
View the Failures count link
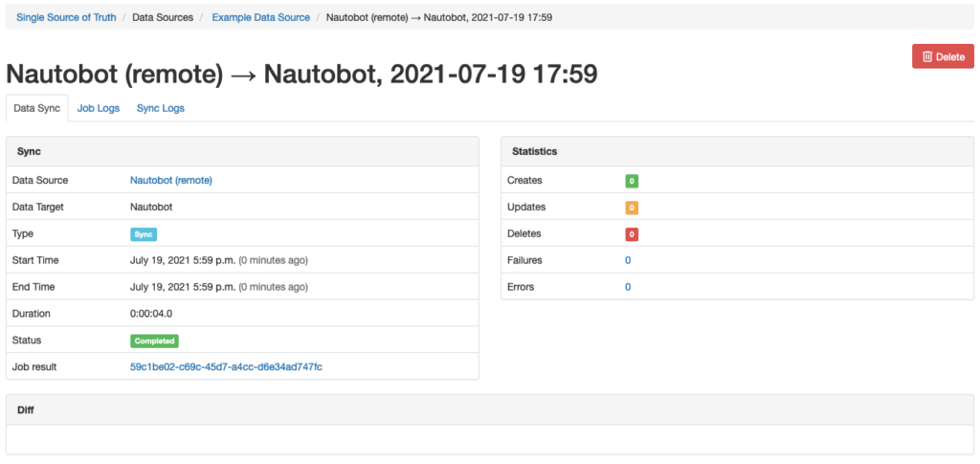(x=628, y=260)
